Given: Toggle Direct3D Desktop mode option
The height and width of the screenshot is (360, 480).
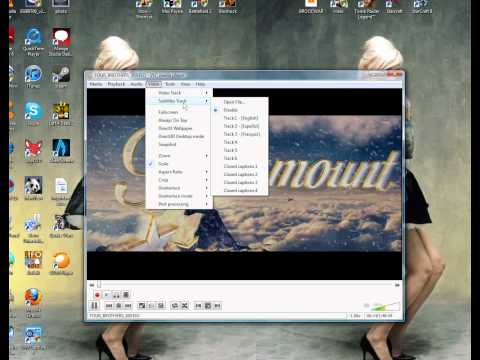Looking at the screenshot, I should (179, 136).
